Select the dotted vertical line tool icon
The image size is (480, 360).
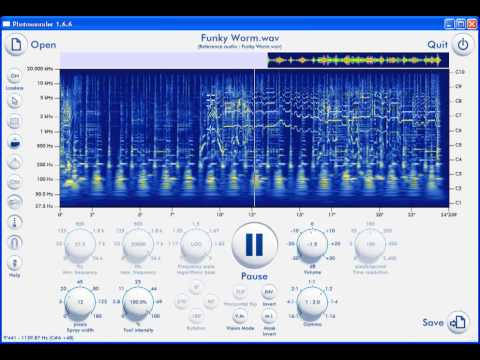click(x=15, y=222)
